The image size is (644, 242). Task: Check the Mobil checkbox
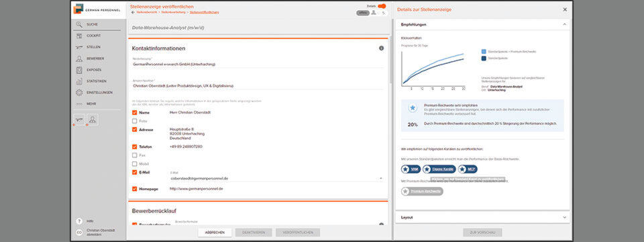(134, 164)
